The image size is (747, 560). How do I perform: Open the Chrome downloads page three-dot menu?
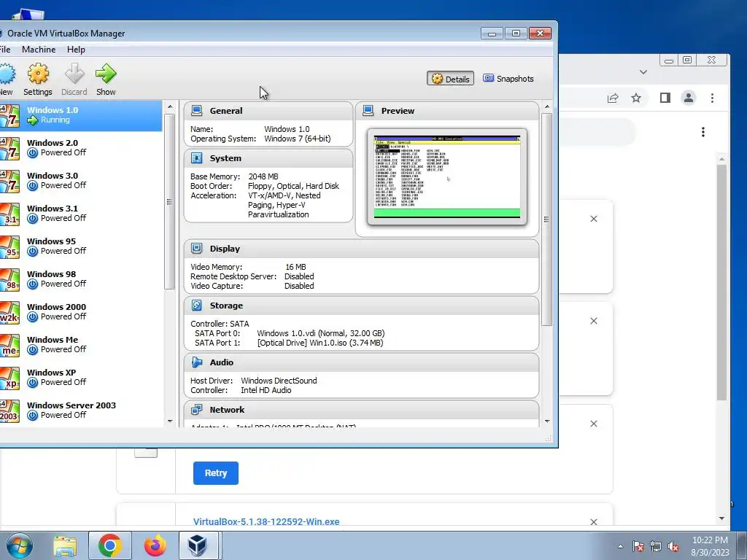(x=703, y=132)
